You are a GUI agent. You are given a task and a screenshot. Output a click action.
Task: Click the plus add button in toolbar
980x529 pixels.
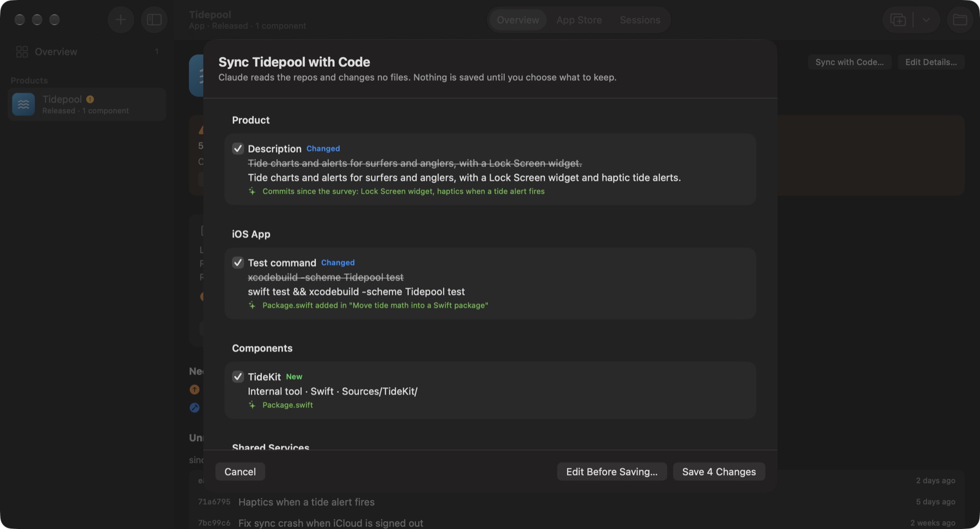click(x=121, y=20)
